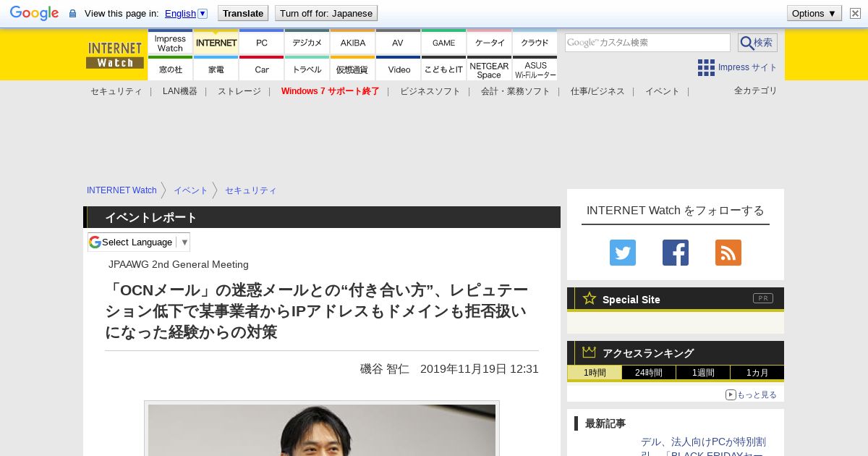Viewport: 868px width, 456px height.
Task: Open the デル、法人向けPC latest article link
Action: coord(703,447)
